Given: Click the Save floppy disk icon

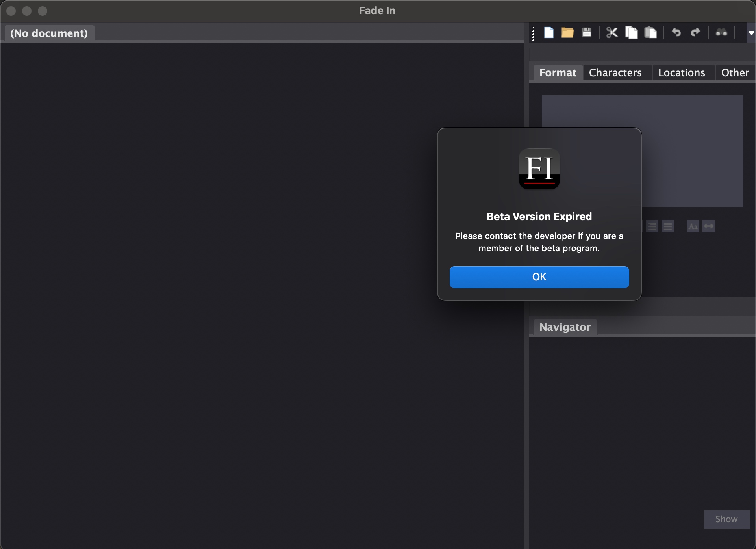Looking at the screenshot, I should pos(587,32).
